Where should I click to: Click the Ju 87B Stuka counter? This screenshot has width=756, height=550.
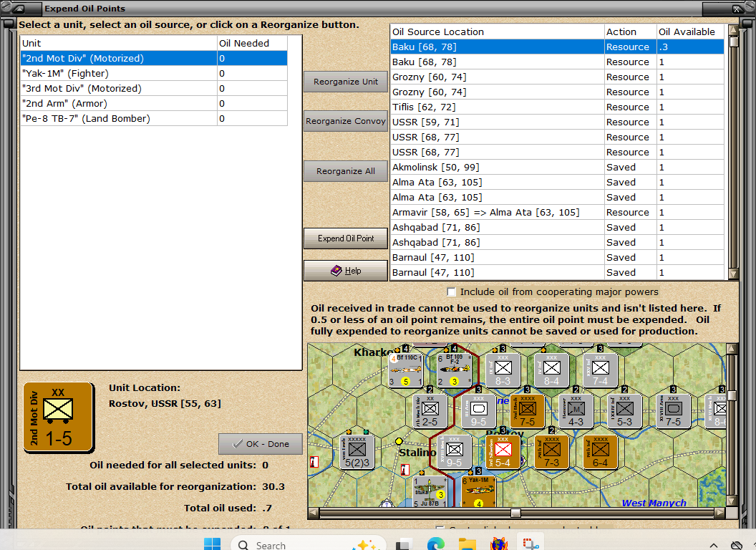click(x=430, y=491)
